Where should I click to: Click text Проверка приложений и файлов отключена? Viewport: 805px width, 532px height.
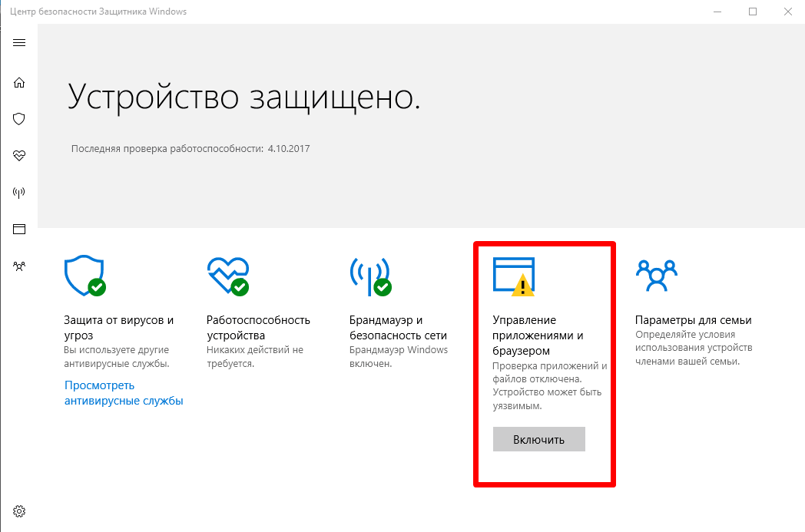pyautogui.click(x=549, y=372)
